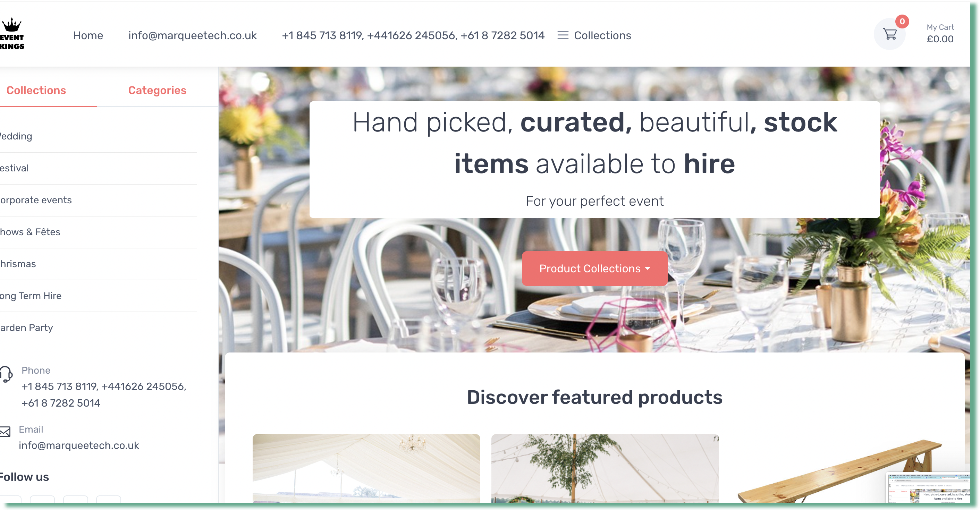Click the header phone numbers link
This screenshot has width=980, height=510.
[413, 35]
